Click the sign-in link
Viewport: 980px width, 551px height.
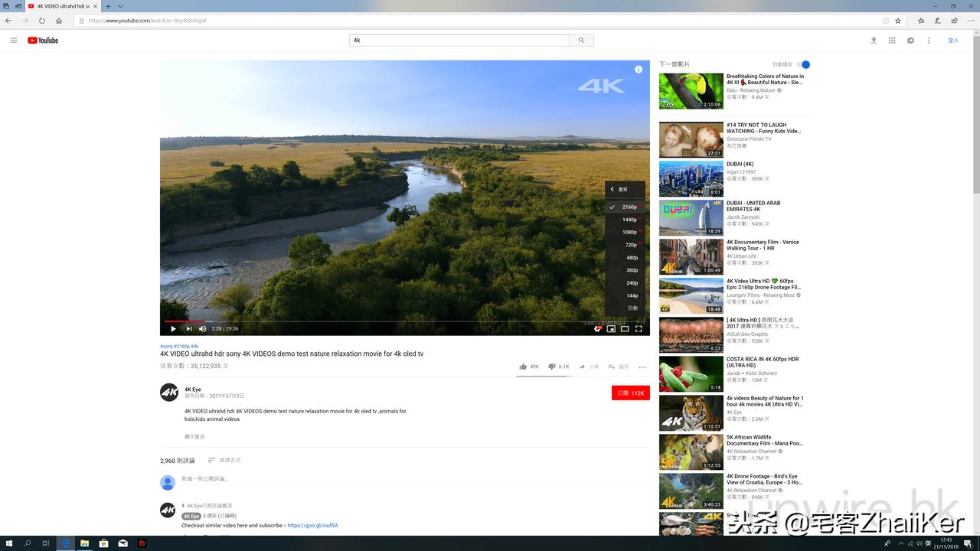(x=953, y=41)
